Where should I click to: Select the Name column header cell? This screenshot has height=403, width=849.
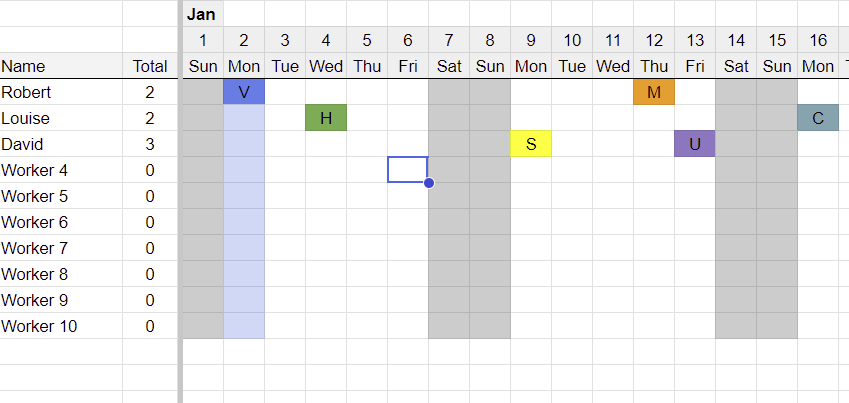(x=60, y=66)
